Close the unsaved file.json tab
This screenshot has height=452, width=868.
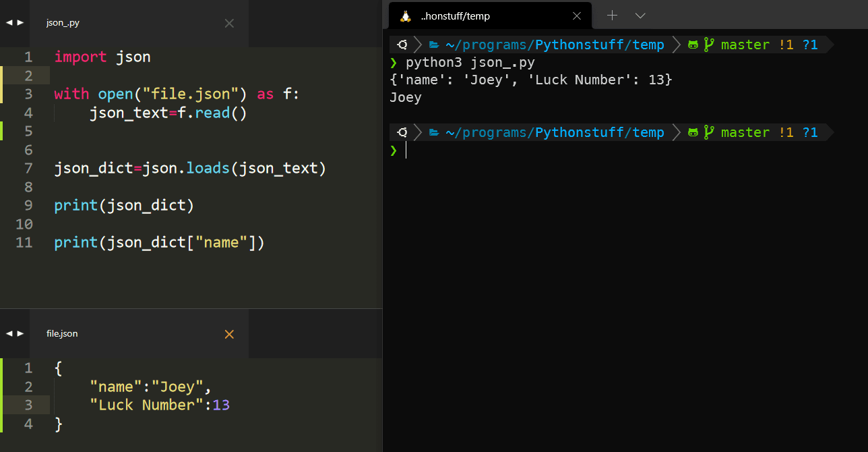tap(229, 334)
